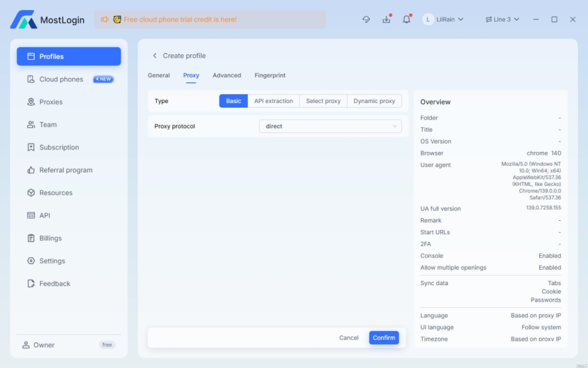
Task: Go to Proxies in sidebar
Action: (51, 102)
